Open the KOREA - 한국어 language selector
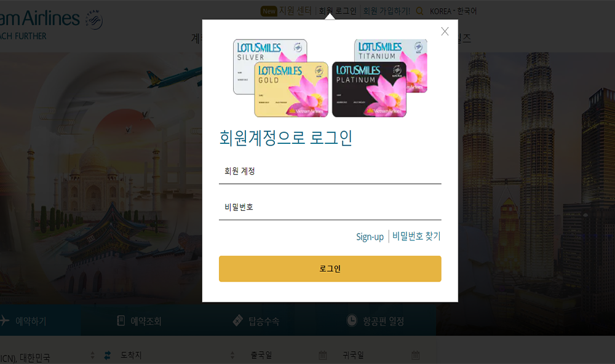615x364 pixels. pyautogui.click(x=453, y=11)
